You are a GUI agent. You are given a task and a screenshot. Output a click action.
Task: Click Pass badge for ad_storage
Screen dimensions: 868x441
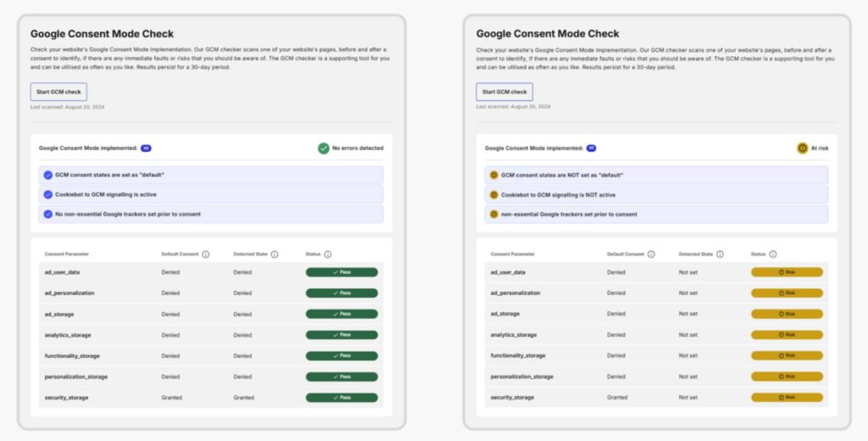342,314
